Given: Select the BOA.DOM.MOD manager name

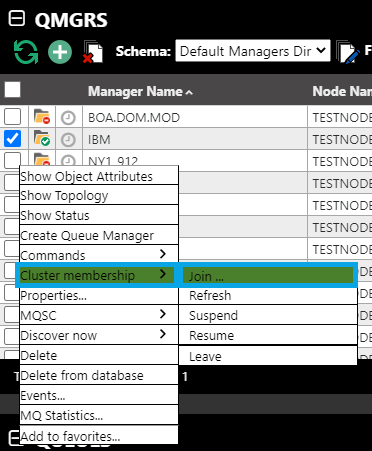Looking at the screenshot, I should coord(134,118).
